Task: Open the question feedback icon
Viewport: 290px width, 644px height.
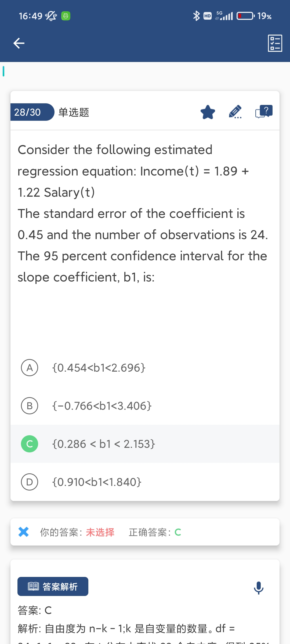Action: (x=264, y=112)
